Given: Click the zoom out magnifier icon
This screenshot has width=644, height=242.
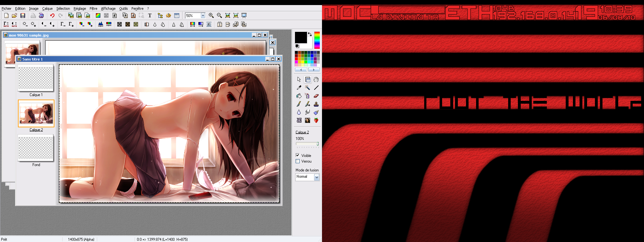Looking at the screenshot, I should (219, 15).
